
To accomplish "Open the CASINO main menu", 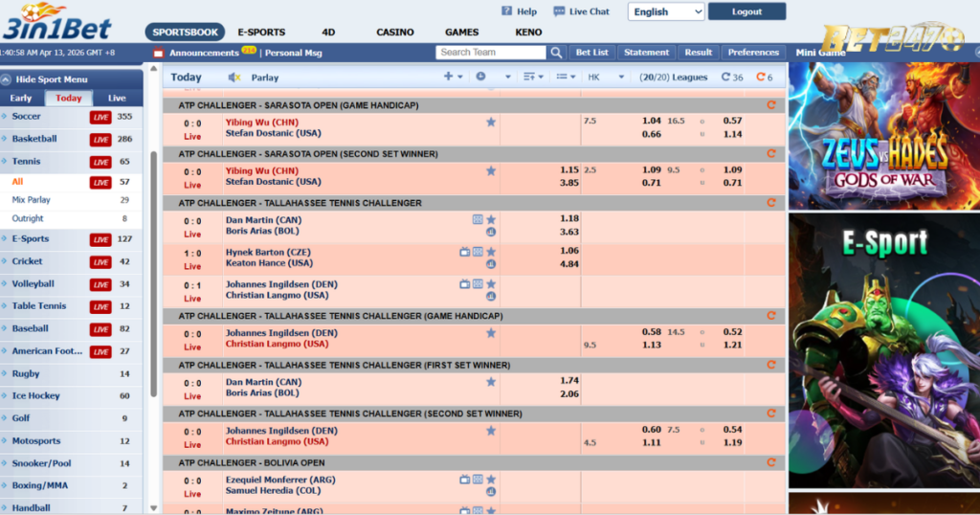I will pyautogui.click(x=395, y=32).
